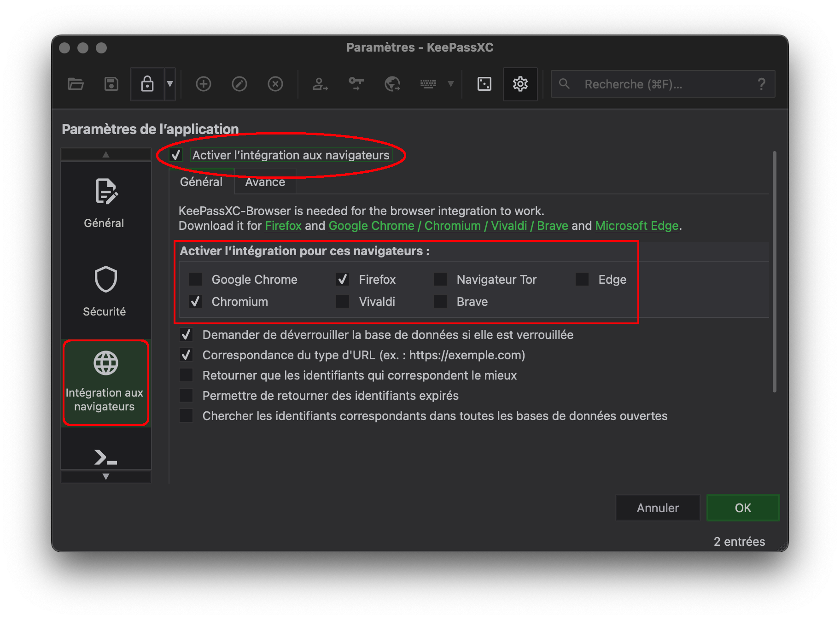Image resolution: width=840 pixels, height=620 pixels.
Task: Switch to the Général tab
Action: click(x=201, y=182)
